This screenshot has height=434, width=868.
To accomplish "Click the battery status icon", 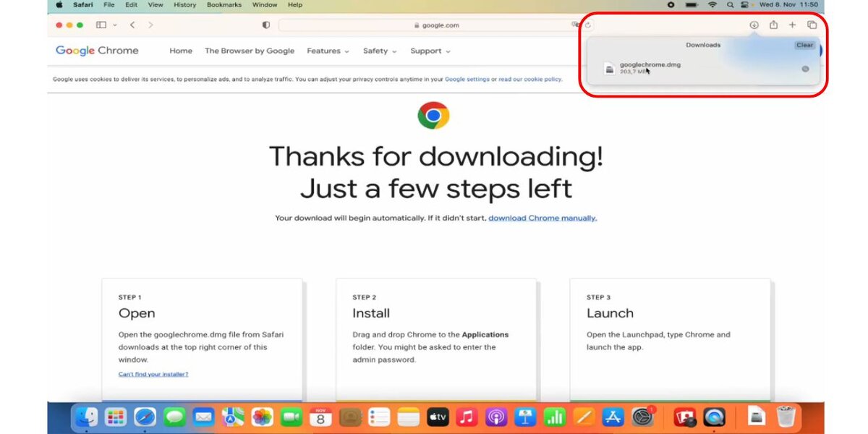I will [692, 4].
